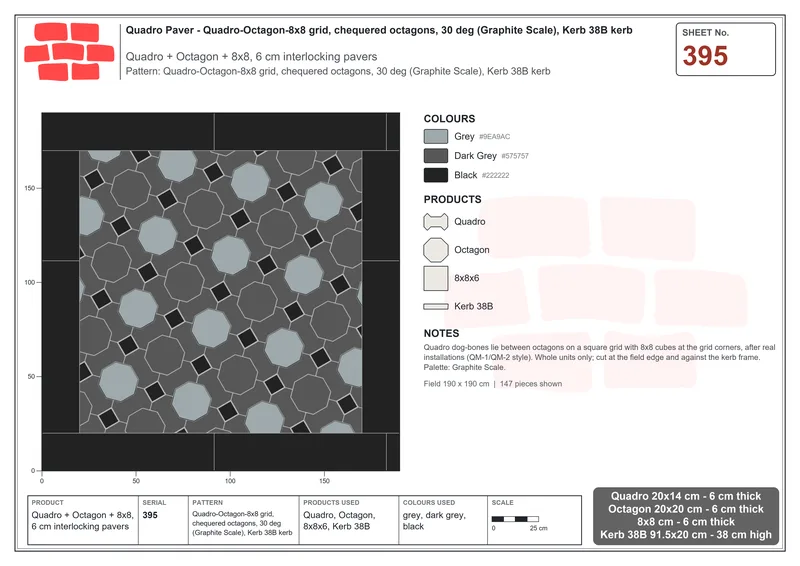Click 'Kerb 38B 91.5x20 cm - 38 cm high' line
Screen dimensions: 800x566
[686, 535]
